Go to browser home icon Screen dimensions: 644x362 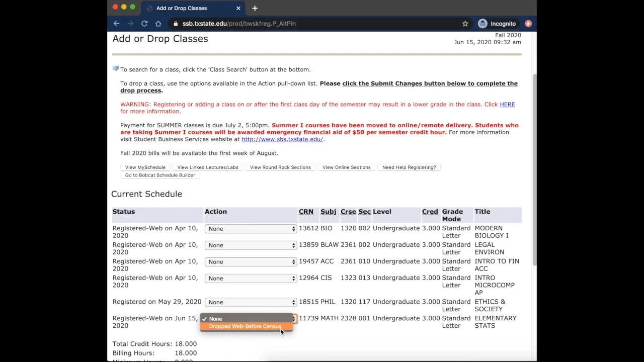tap(158, 24)
